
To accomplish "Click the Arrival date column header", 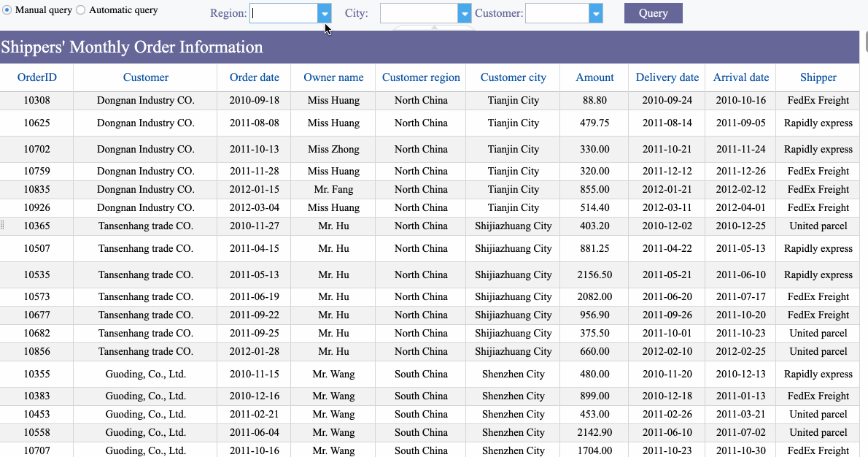I will coord(740,77).
